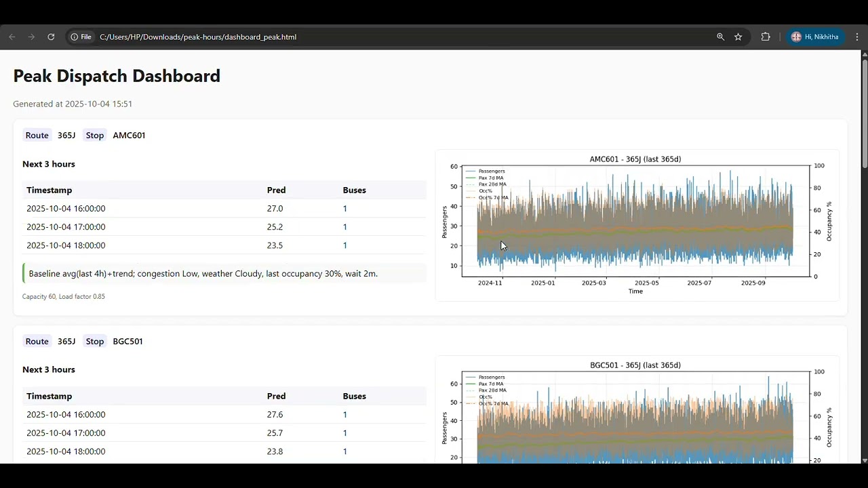Click the page scrollbar up arrow
This screenshot has height=488, width=868.
click(x=865, y=54)
